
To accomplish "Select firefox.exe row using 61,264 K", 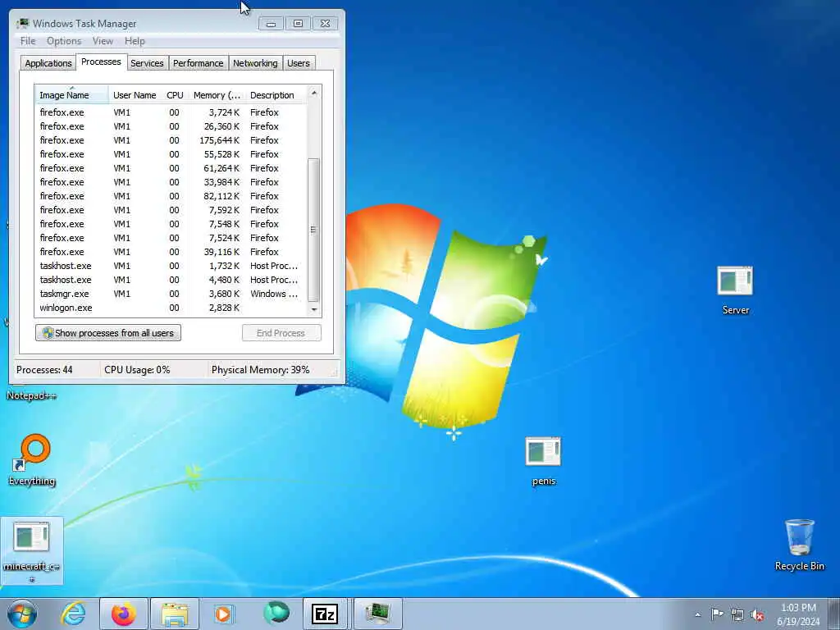I will pos(171,168).
